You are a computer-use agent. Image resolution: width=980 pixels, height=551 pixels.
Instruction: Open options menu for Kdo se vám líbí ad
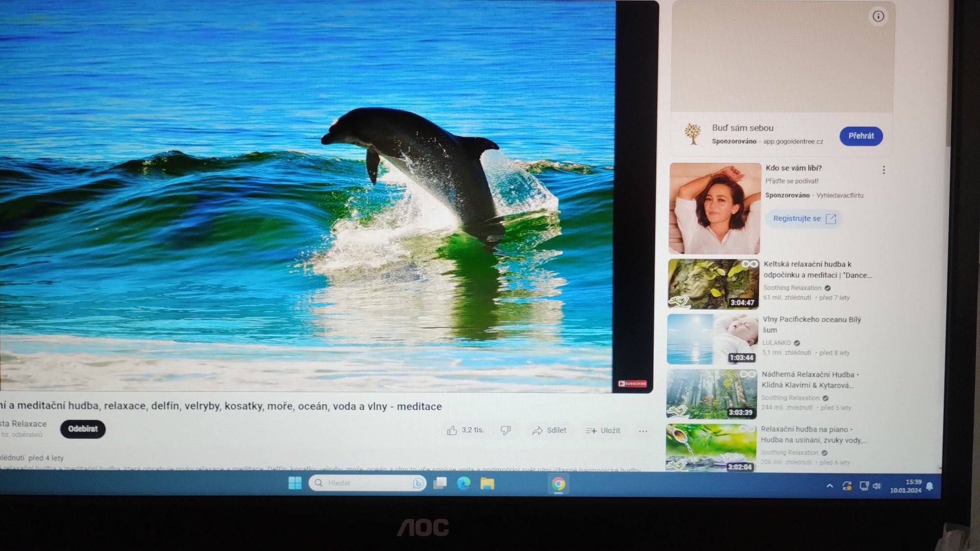point(884,170)
